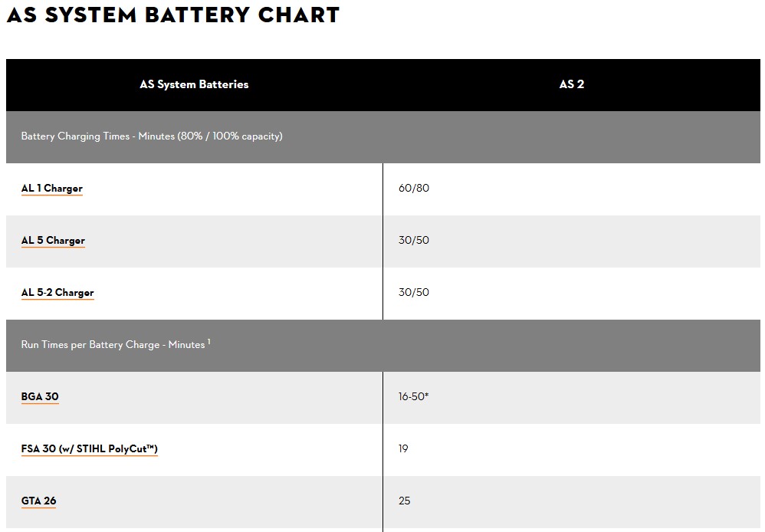Go to the GTA 26 link
Viewport: 765px width, 532px height.
pyautogui.click(x=38, y=501)
